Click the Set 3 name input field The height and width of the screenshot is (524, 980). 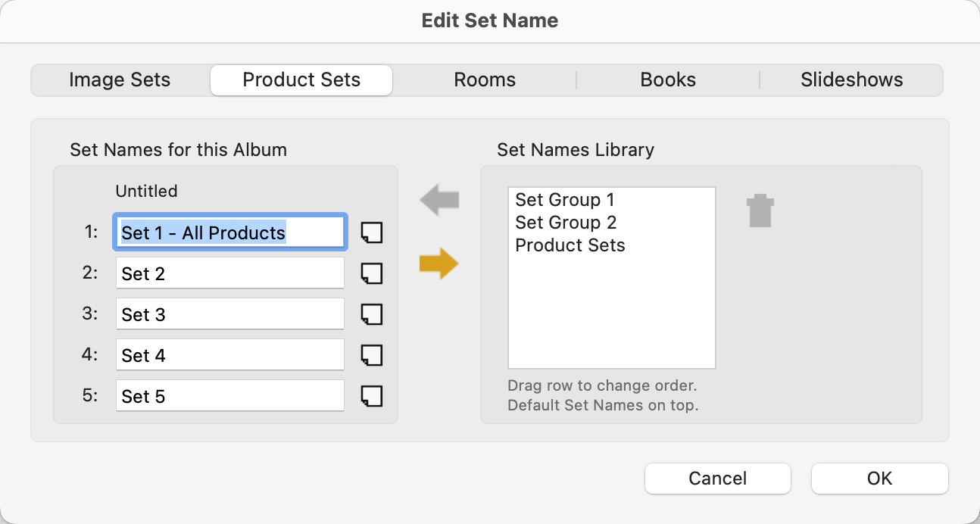click(x=229, y=314)
